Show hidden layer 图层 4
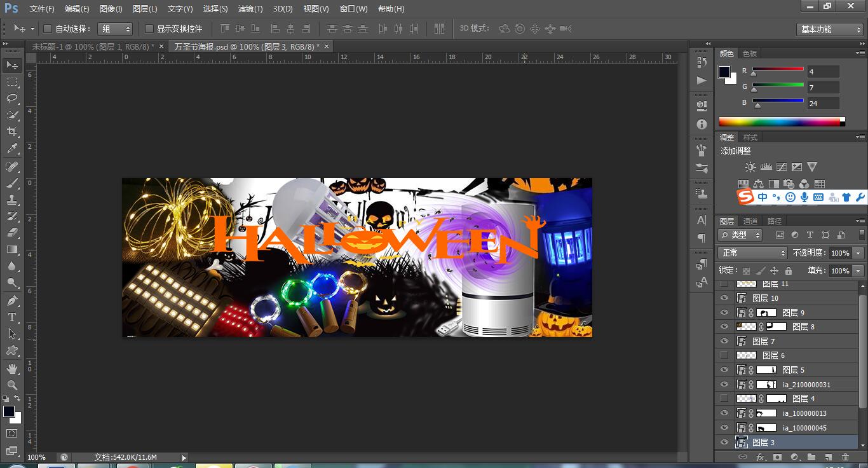Image resolution: width=868 pixels, height=468 pixels. tap(724, 398)
